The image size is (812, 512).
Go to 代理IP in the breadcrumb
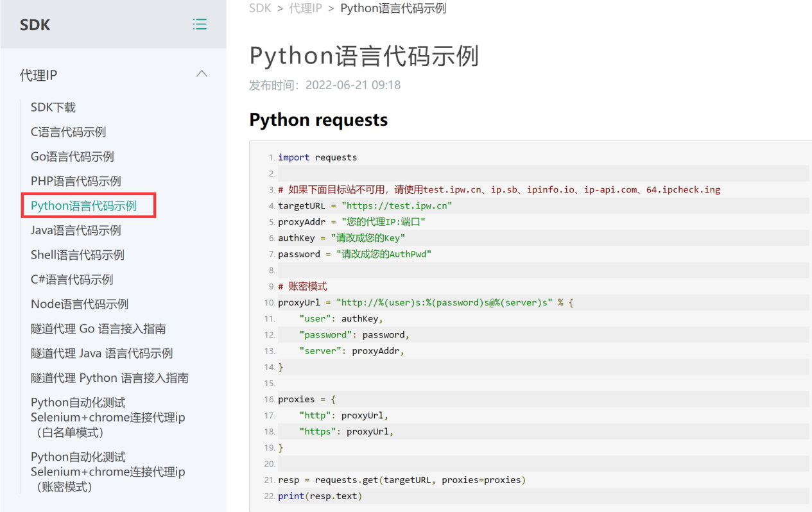[306, 8]
